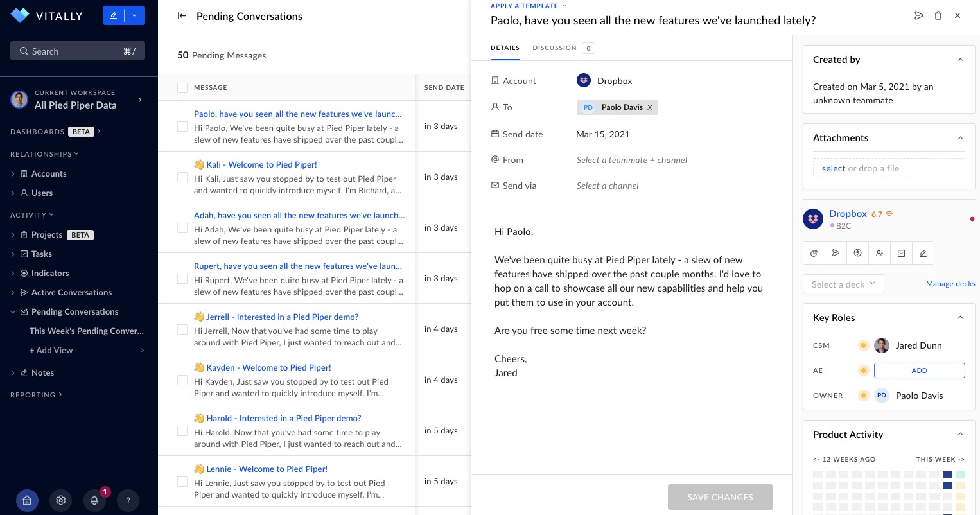Click the teal This Week activity square
The width and height of the screenshot is (980, 515).
(960, 475)
